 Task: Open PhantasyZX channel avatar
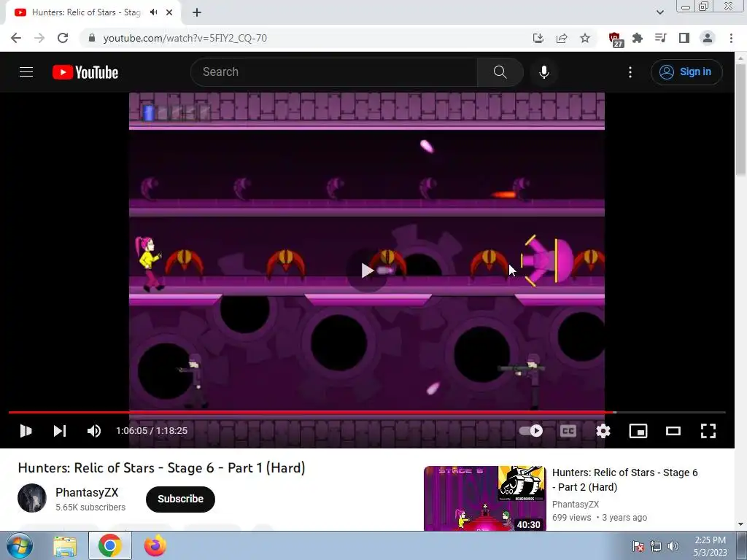pos(32,498)
